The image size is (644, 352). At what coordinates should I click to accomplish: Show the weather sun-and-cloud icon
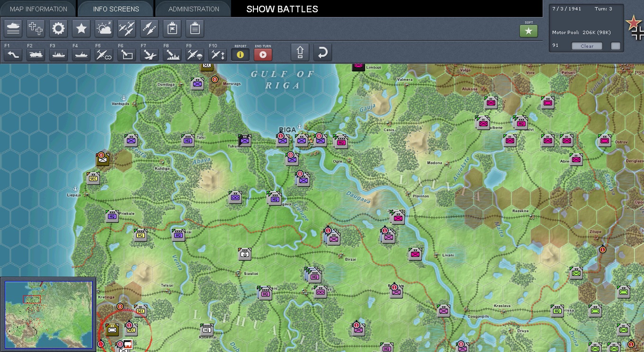[104, 28]
